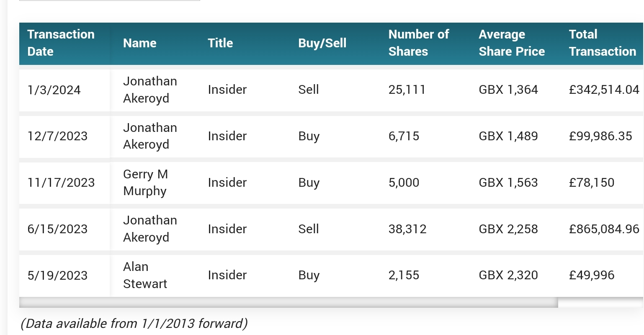Image resolution: width=644 pixels, height=335 pixels.
Task: Click the Title column header
Action: [x=220, y=43]
